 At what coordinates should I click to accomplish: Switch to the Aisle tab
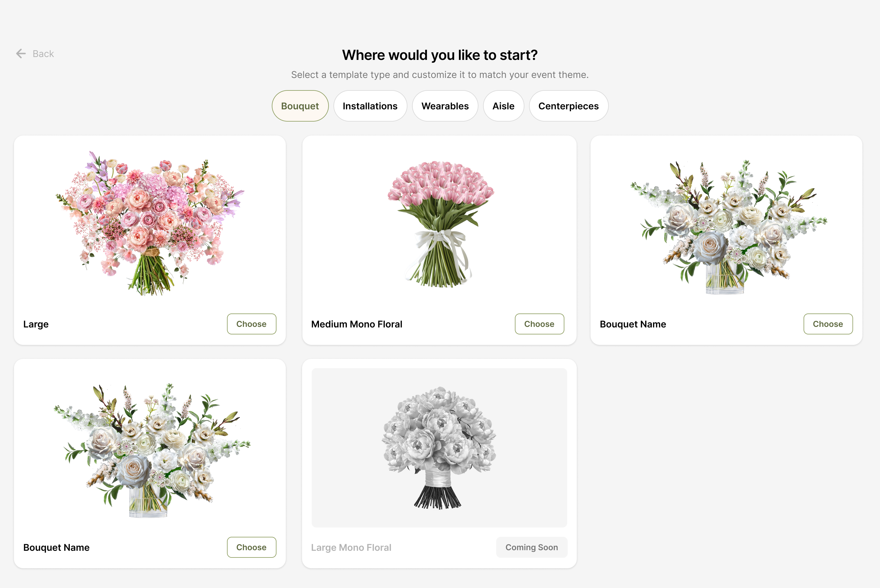[x=503, y=106]
